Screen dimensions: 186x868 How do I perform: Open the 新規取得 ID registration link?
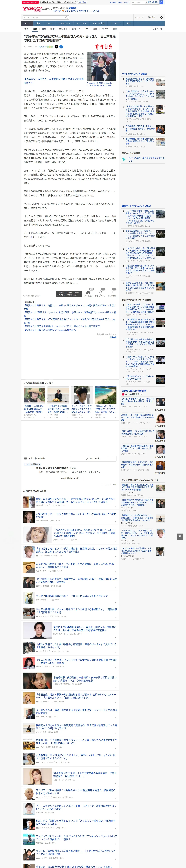[72, 8]
